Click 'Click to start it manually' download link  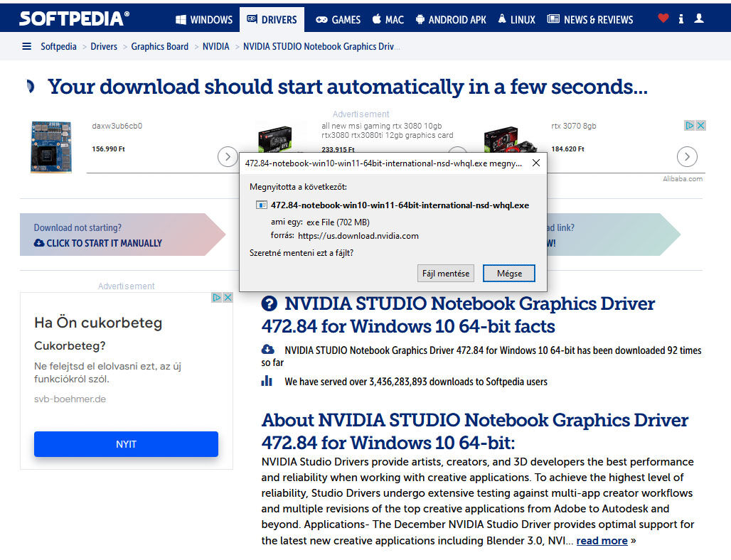coord(104,243)
